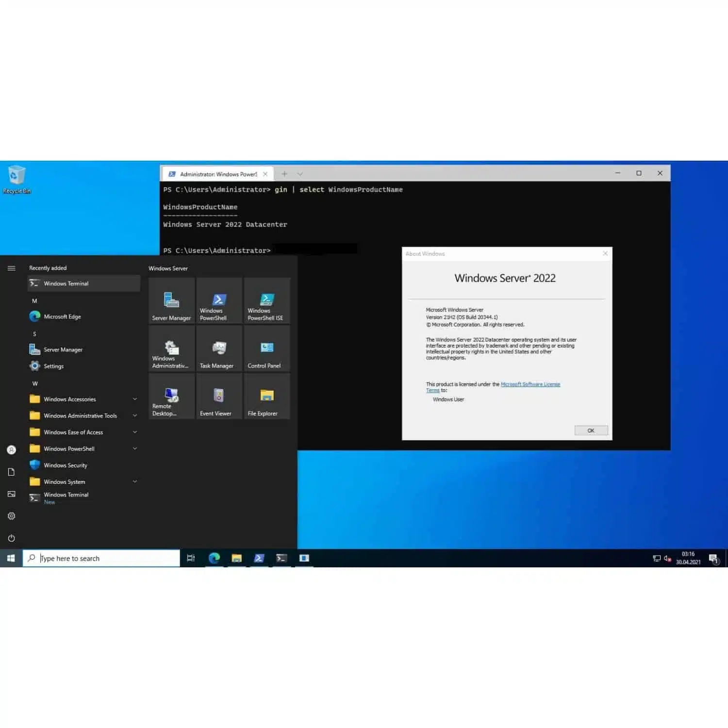Image resolution: width=728 pixels, height=728 pixels.
Task: Open Windows PowerShell tile
Action: (x=219, y=300)
